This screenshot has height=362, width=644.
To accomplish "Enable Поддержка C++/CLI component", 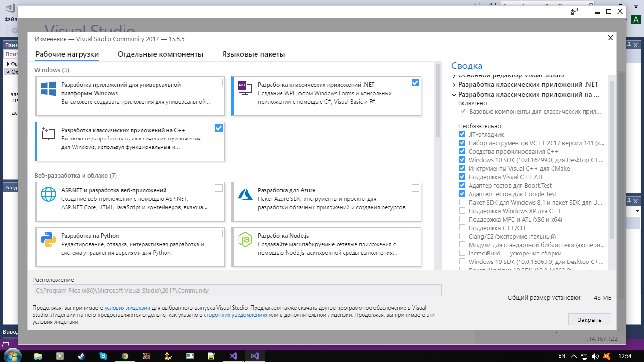I will point(462,228).
